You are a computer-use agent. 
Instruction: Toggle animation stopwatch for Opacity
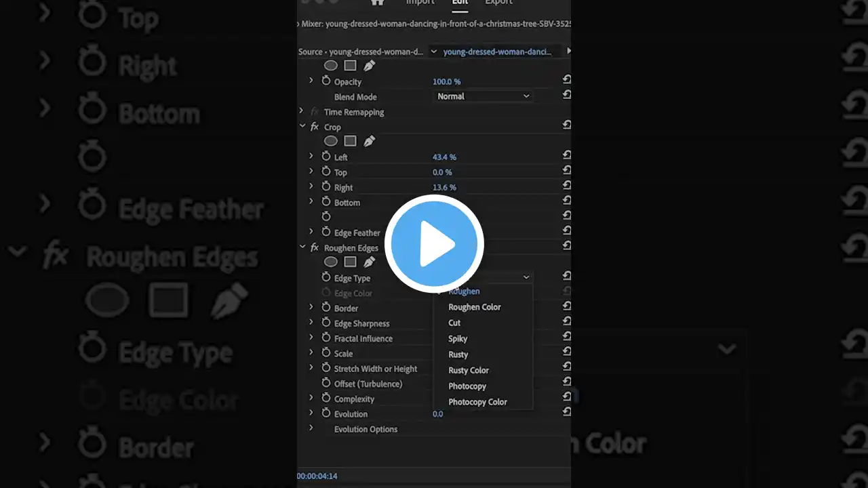[x=326, y=81]
